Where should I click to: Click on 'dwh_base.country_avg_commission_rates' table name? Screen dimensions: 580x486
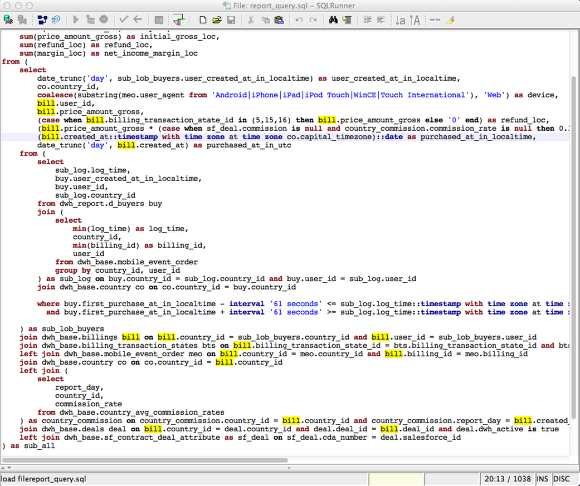[x=142, y=412]
